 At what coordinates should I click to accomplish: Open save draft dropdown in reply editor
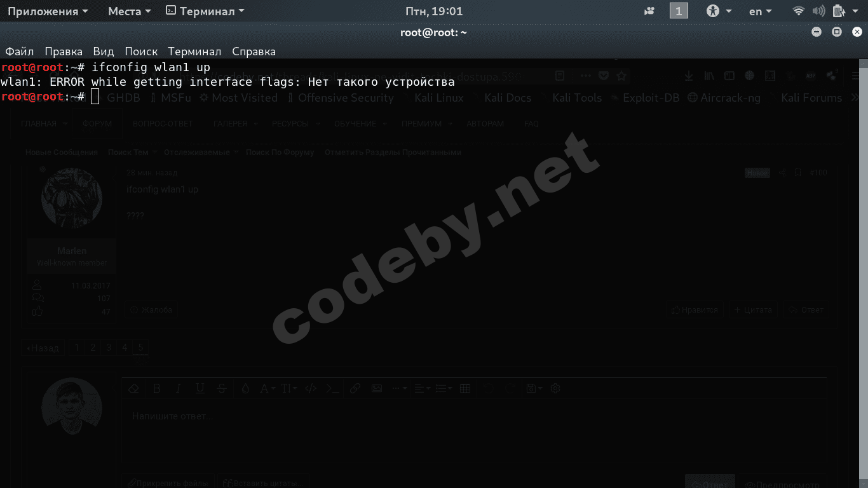[x=534, y=388]
